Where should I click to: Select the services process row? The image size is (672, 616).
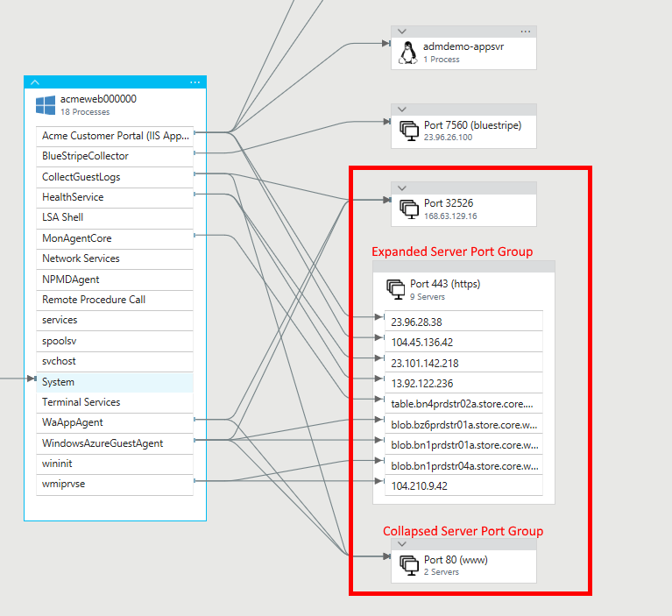pos(115,320)
